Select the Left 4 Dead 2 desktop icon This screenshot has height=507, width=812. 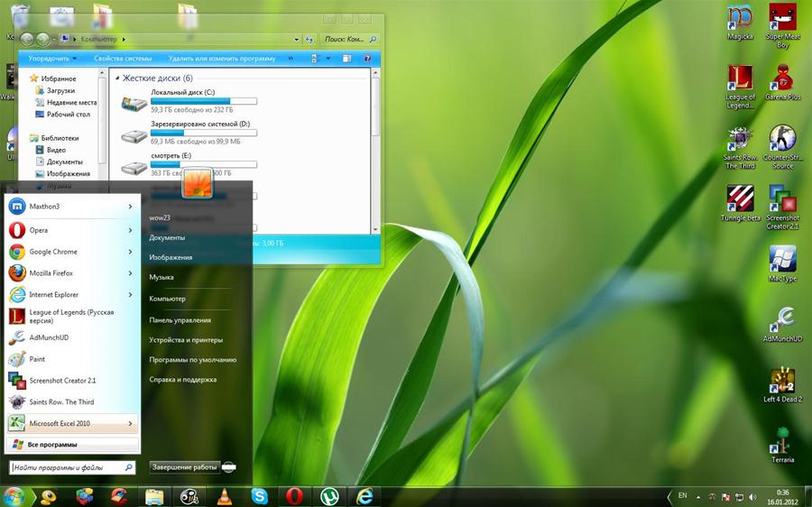click(x=782, y=382)
